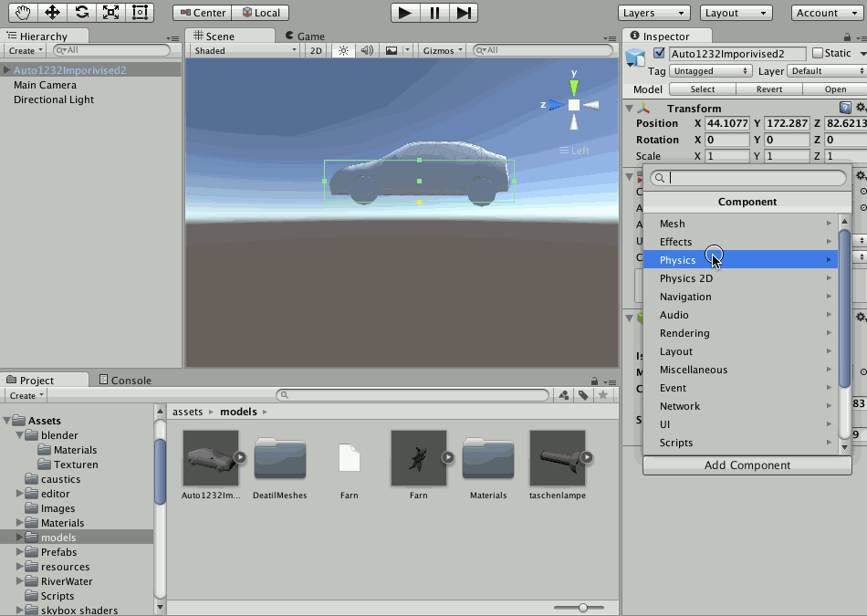Click the Model Select button
The image size is (867, 616).
point(702,89)
